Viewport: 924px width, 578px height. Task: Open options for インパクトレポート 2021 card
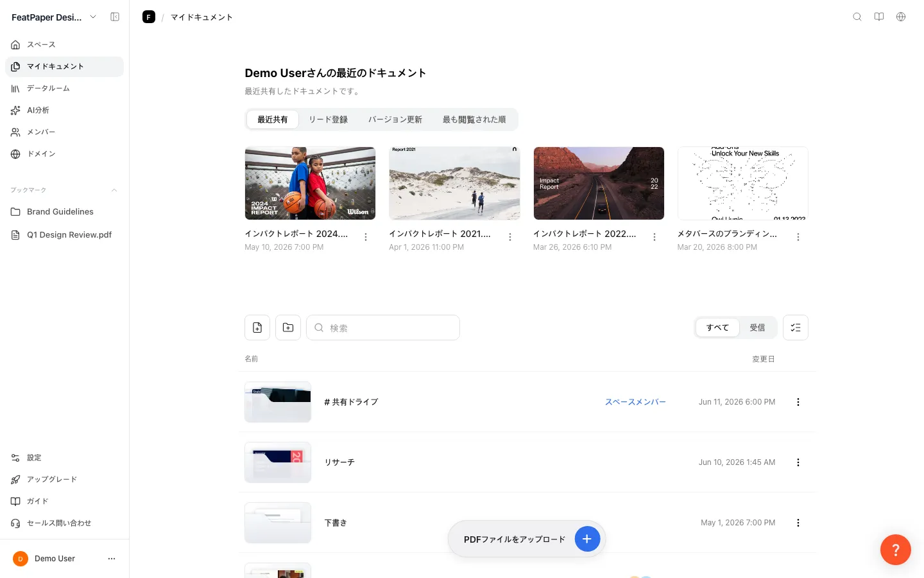[510, 238]
